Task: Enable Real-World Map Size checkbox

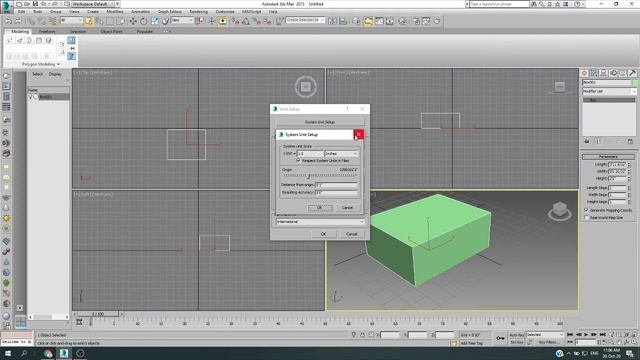Action: (x=587, y=218)
